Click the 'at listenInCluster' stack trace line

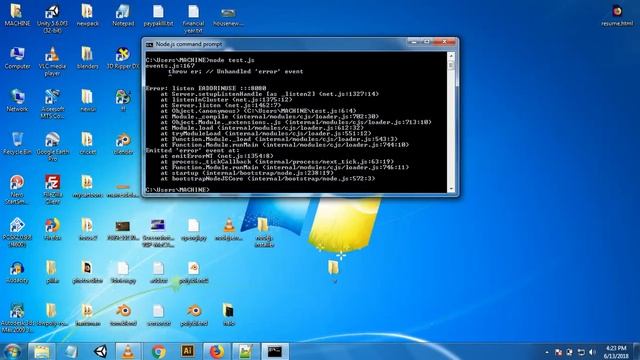pos(226,99)
